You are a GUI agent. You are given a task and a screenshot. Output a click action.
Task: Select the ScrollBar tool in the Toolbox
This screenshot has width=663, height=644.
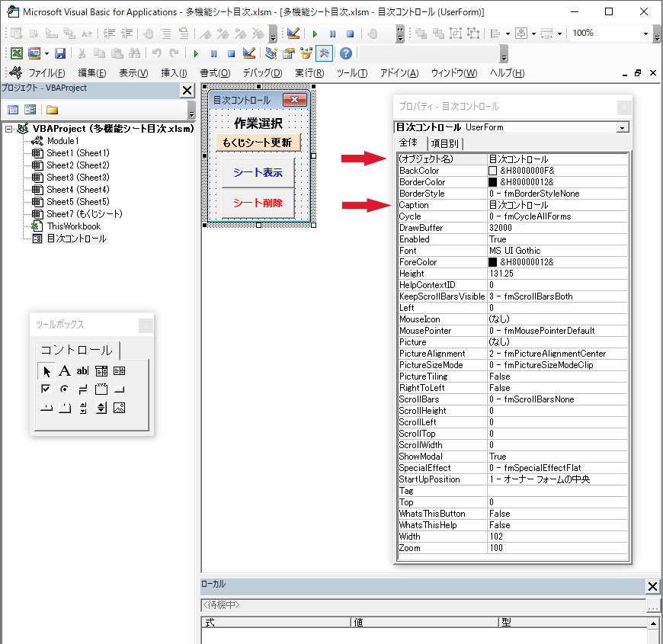click(x=83, y=408)
